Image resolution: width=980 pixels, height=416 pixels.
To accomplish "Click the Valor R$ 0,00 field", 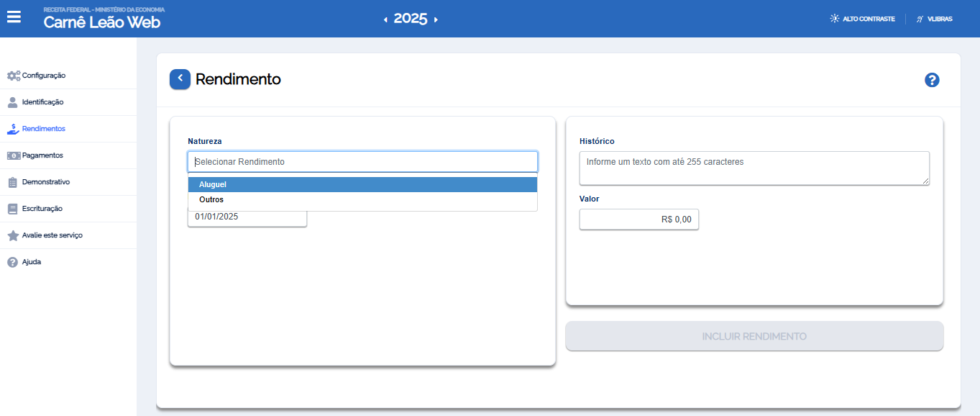I will click(639, 220).
